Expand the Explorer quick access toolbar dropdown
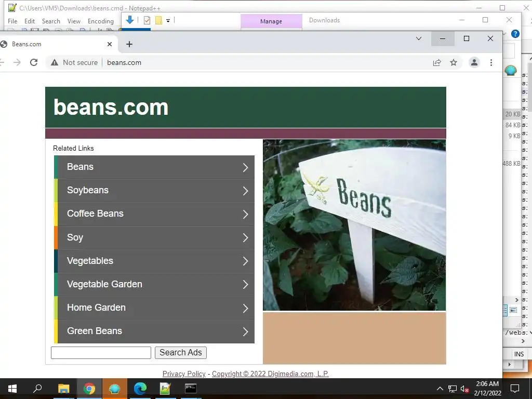532x399 pixels. tap(168, 21)
